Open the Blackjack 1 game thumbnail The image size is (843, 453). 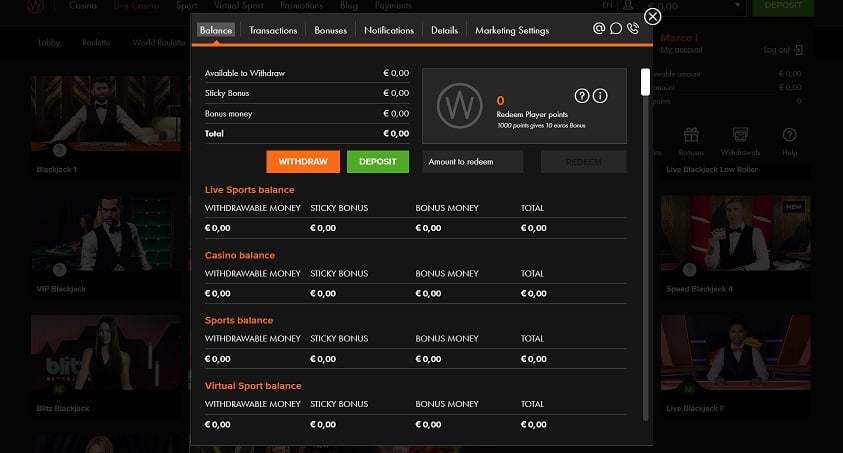[x=106, y=114]
